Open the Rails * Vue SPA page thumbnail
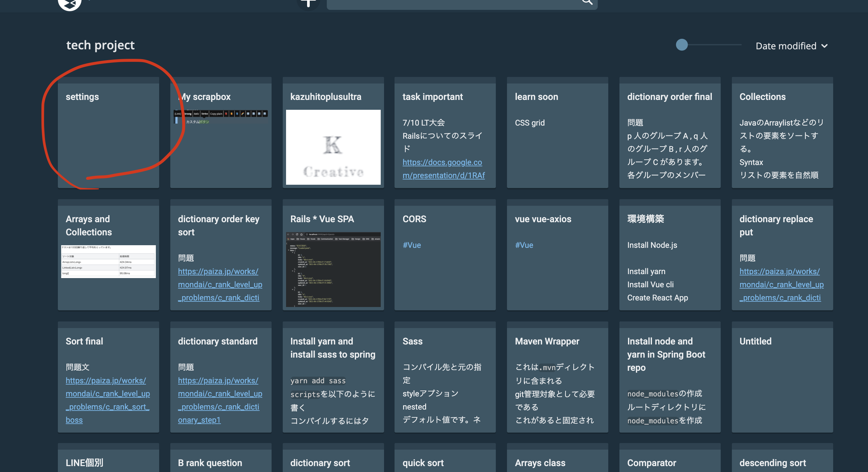This screenshot has width=868, height=472. (333, 270)
